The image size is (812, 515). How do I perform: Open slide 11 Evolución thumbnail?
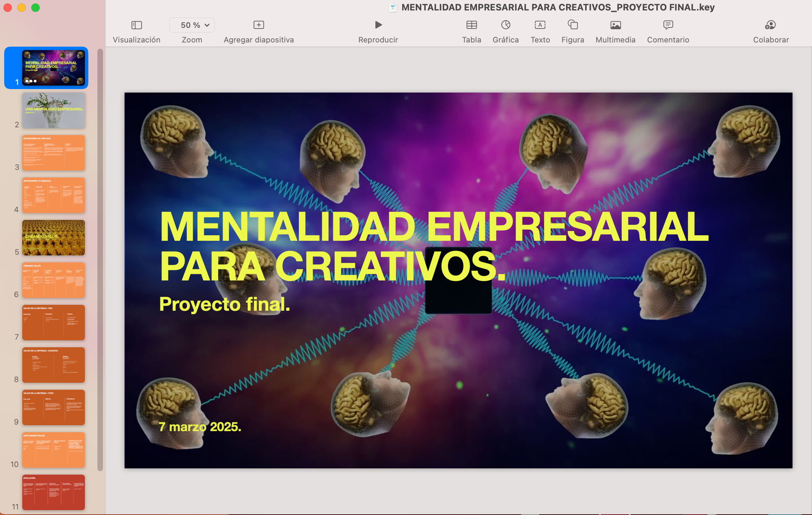pyautogui.click(x=54, y=492)
